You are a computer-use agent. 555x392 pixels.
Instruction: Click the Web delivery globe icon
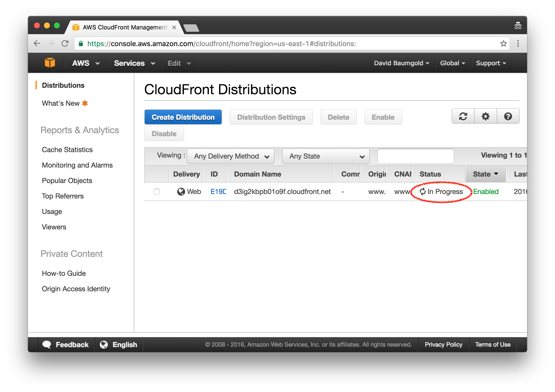click(181, 192)
